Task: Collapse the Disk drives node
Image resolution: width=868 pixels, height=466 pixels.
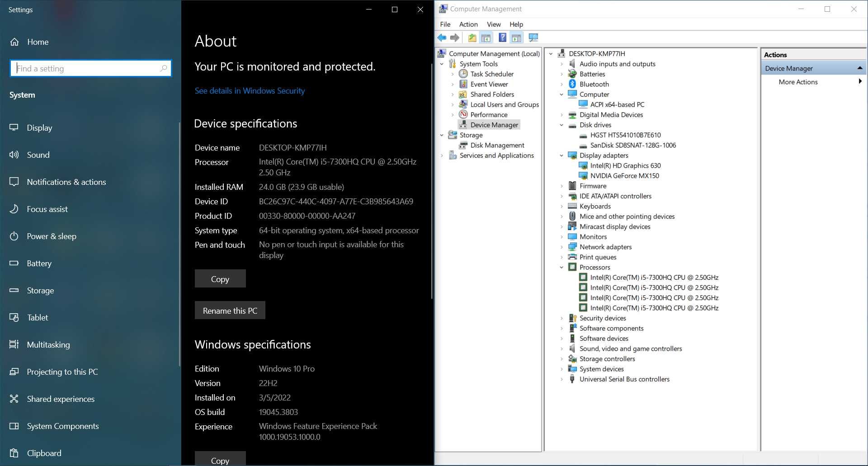Action: click(561, 125)
